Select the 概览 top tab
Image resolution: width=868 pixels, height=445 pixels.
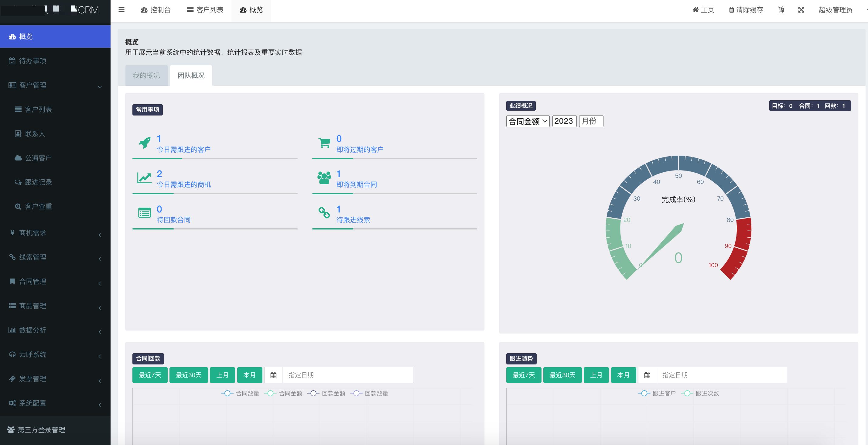pos(251,10)
